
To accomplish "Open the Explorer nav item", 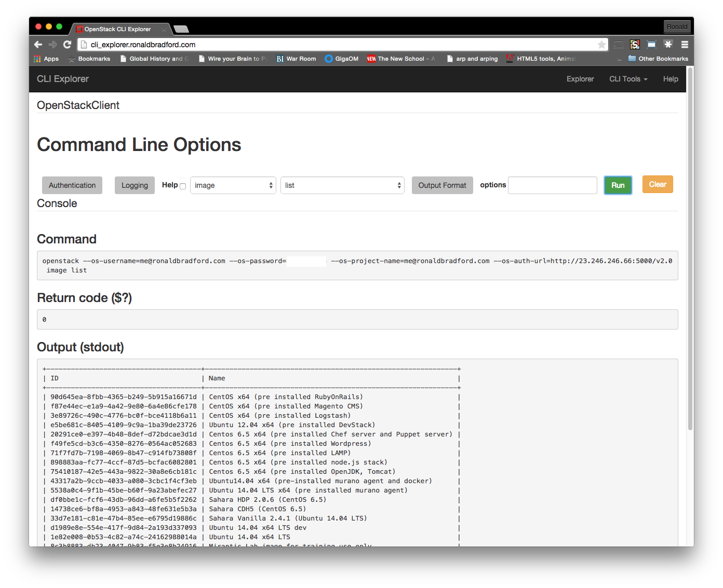I will click(580, 79).
